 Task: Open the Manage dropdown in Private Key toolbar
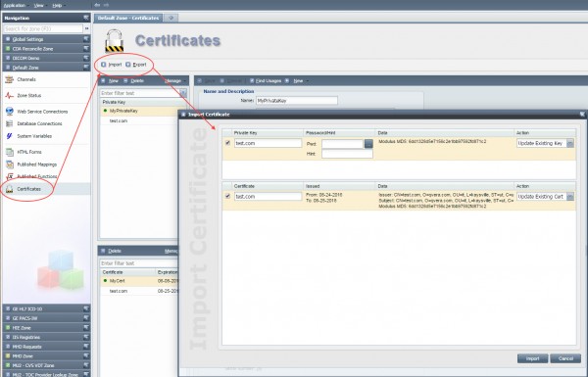tap(175, 80)
